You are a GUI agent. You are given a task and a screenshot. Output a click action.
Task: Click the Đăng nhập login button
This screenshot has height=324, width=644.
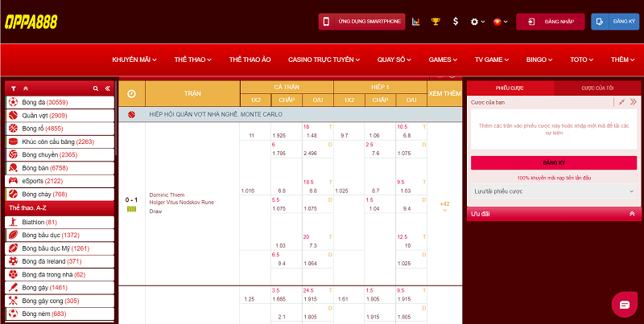(550, 22)
